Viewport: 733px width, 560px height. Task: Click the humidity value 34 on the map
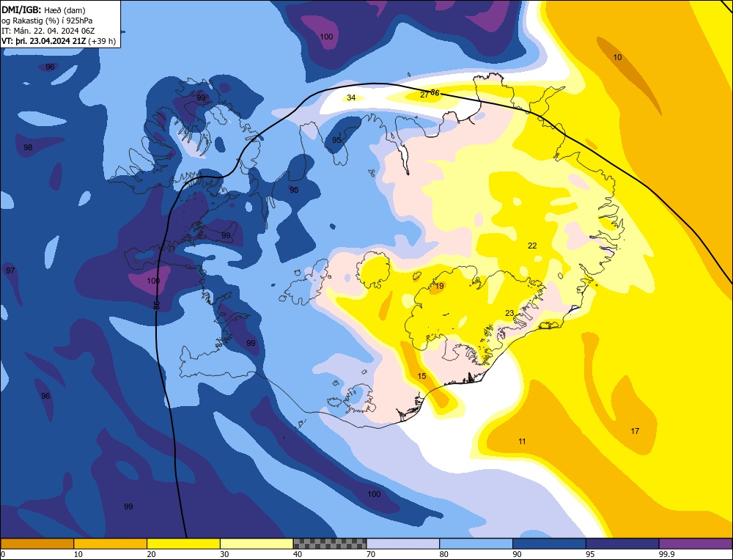coord(351,97)
